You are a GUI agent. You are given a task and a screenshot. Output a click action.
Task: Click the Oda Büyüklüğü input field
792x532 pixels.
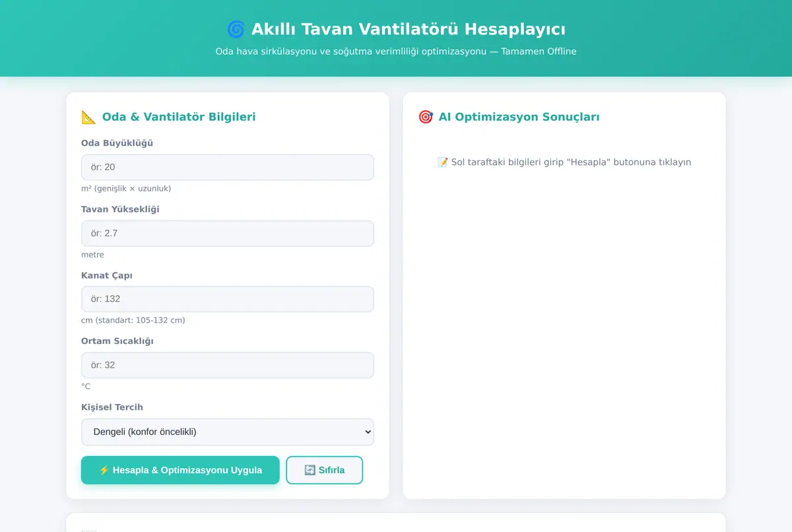pos(228,167)
